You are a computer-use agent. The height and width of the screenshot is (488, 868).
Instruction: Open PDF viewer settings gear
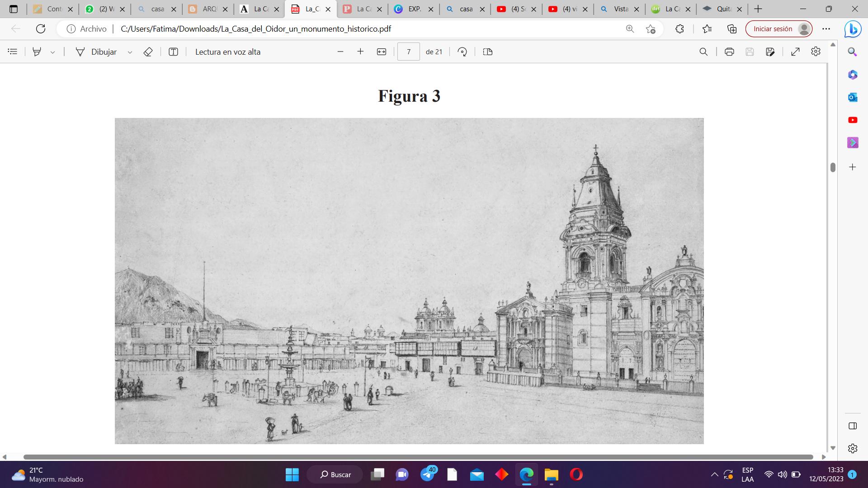pyautogui.click(x=816, y=52)
